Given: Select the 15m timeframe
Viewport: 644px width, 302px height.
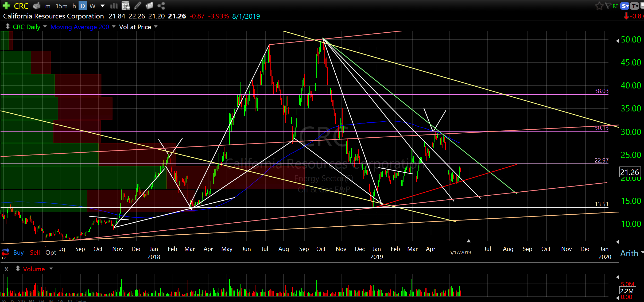Looking at the screenshot, I should 61,6.
